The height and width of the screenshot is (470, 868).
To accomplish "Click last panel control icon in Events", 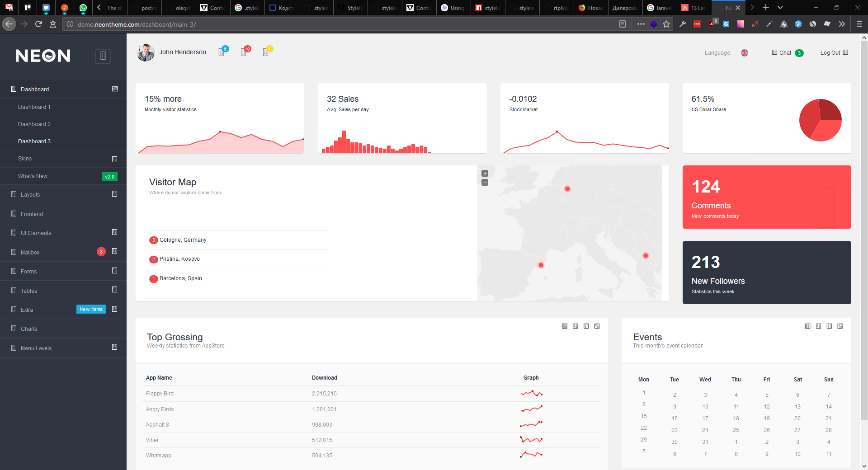I will [840, 326].
